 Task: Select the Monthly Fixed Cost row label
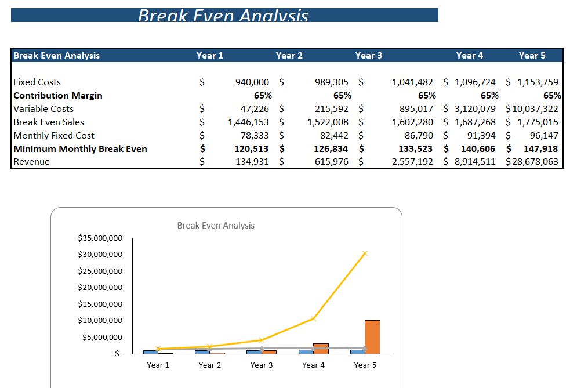coord(53,135)
